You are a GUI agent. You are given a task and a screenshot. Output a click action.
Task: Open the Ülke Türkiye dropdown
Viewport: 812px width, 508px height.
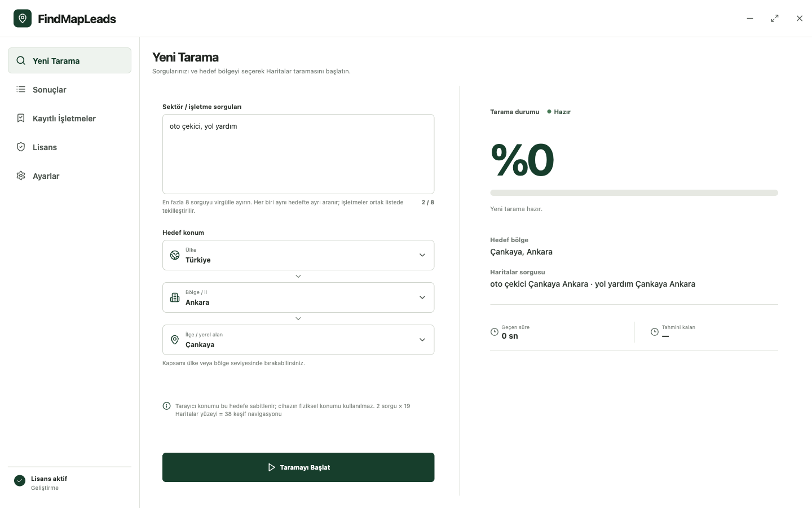pos(298,255)
